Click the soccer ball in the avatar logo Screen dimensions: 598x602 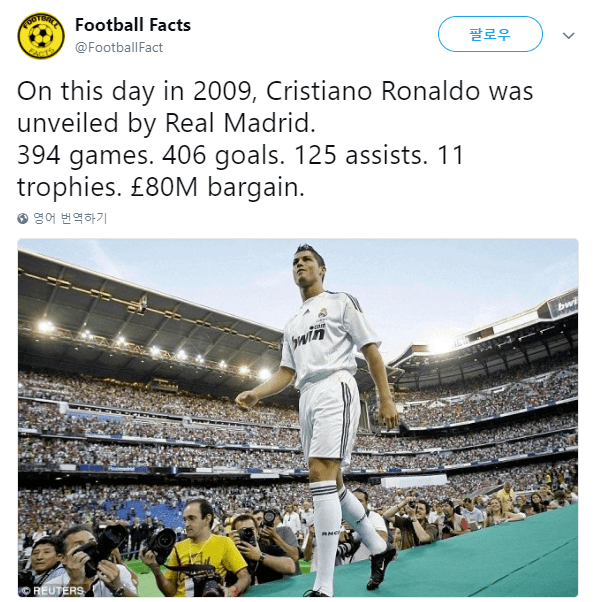tap(41, 36)
